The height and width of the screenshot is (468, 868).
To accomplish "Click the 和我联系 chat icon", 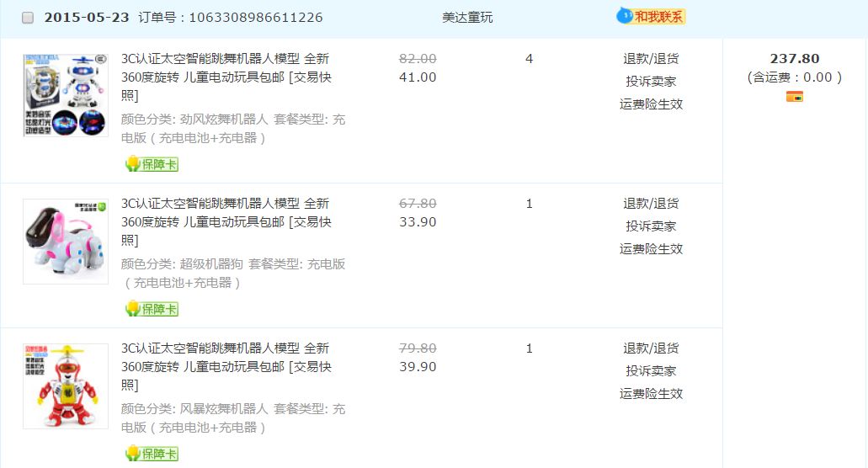I will tap(652, 16).
